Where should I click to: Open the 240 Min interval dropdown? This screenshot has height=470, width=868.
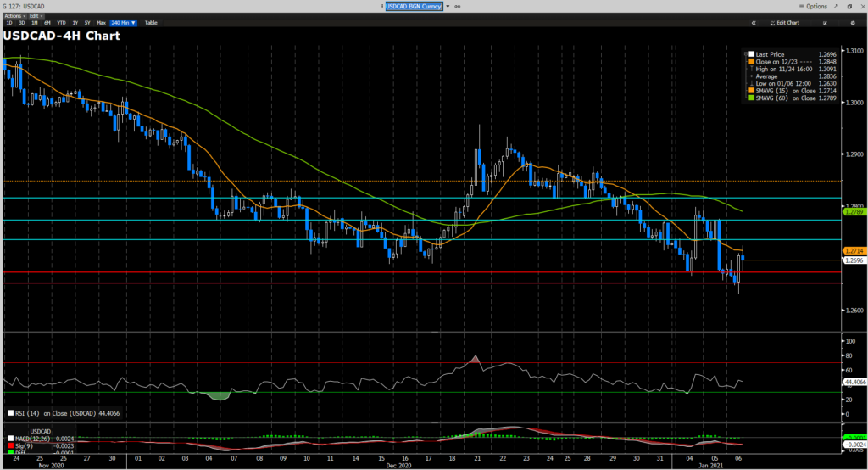124,23
